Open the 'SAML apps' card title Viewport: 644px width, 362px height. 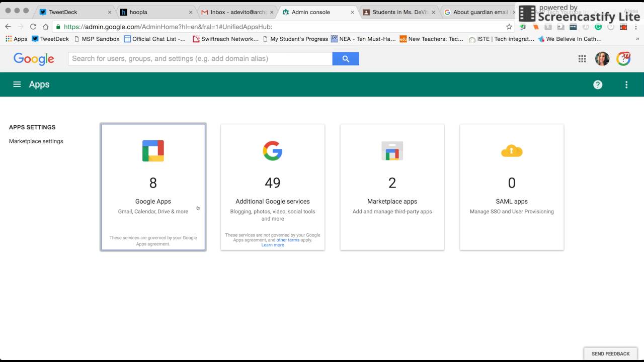tap(512, 201)
